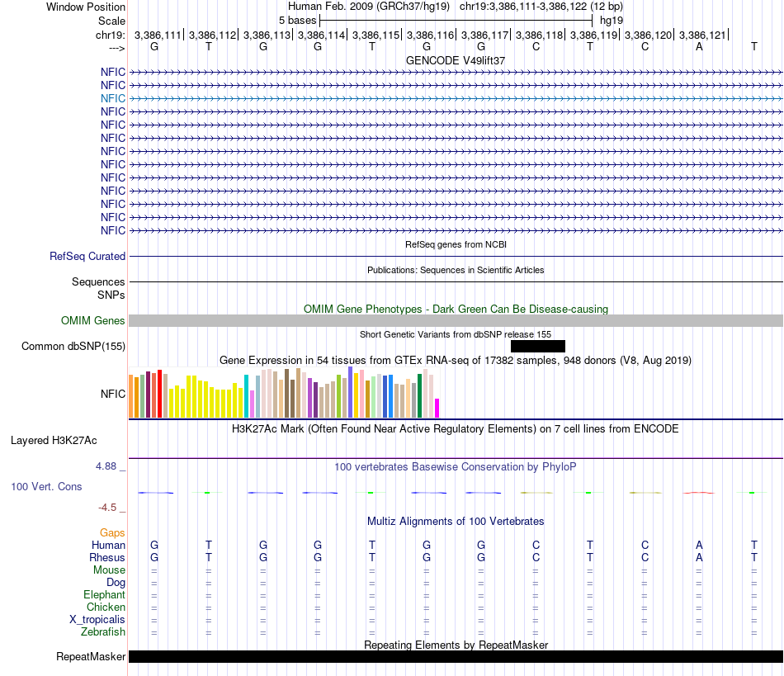The image size is (784, 676).
Task: Click the '5 bases' scale bar text
Action: click(x=297, y=21)
